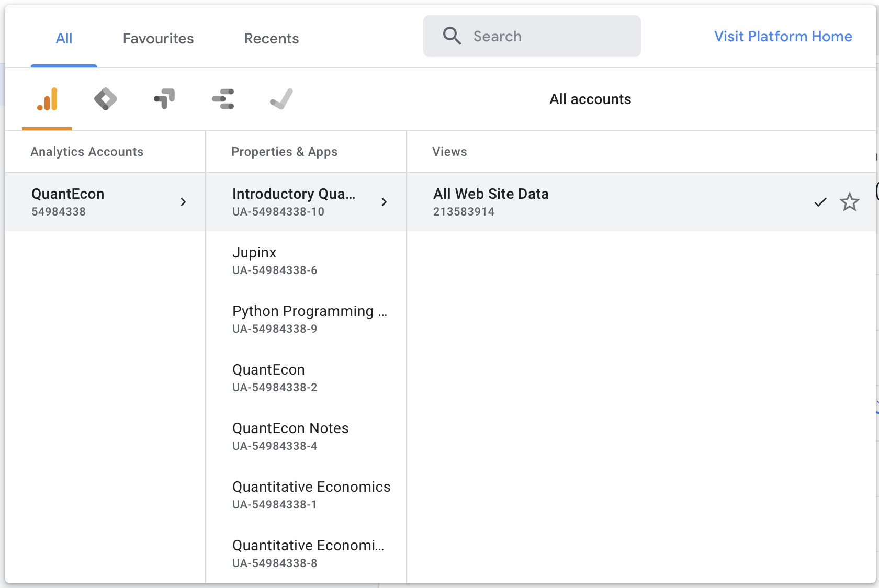Image resolution: width=879 pixels, height=588 pixels.
Task: Select the QuantEcon analytics account
Action: 105,202
